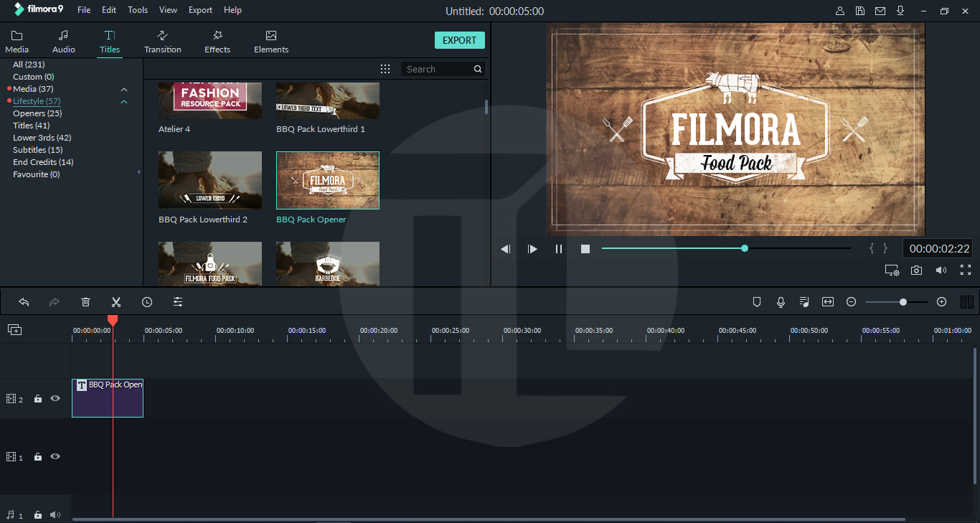Select the BBQ Pack Lowerthird 2 thumbnail

click(x=210, y=180)
